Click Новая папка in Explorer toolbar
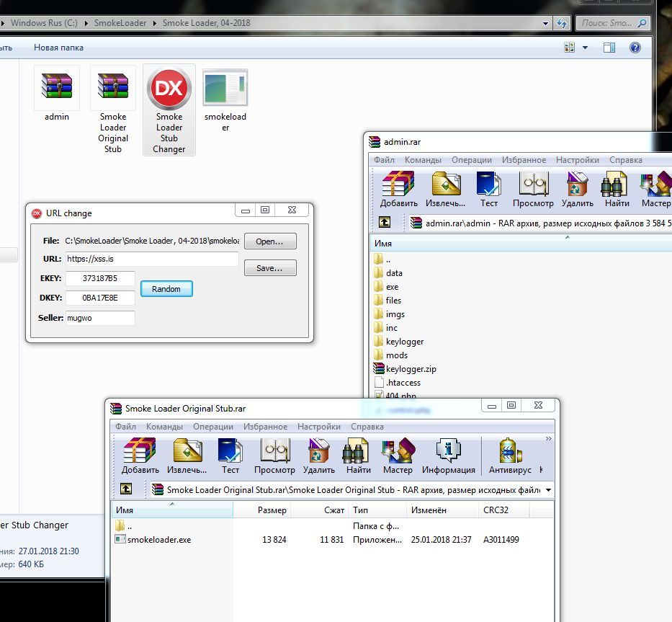The image size is (672, 622). (x=59, y=48)
